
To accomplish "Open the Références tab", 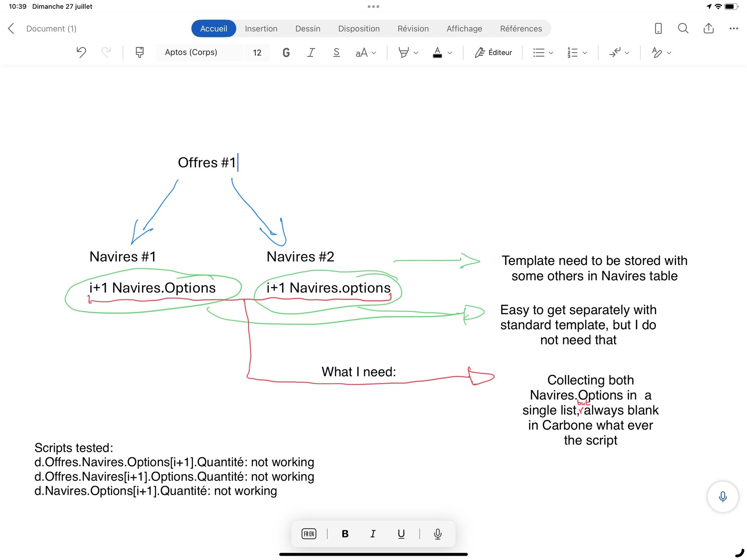I will pos(521,29).
